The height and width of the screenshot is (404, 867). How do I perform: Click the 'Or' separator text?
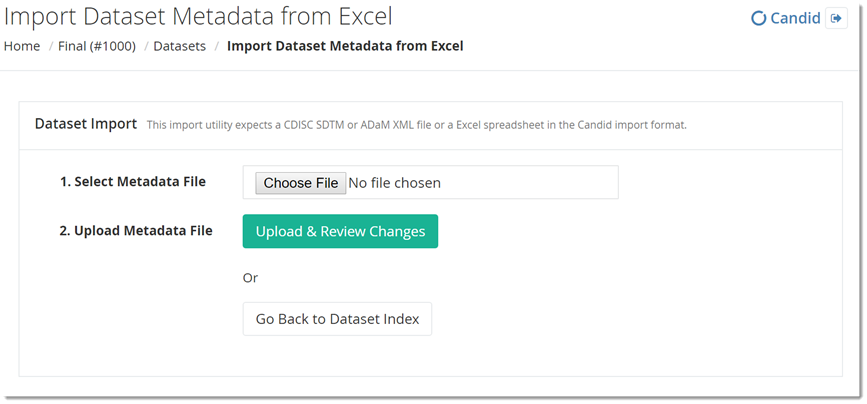pyautogui.click(x=251, y=277)
